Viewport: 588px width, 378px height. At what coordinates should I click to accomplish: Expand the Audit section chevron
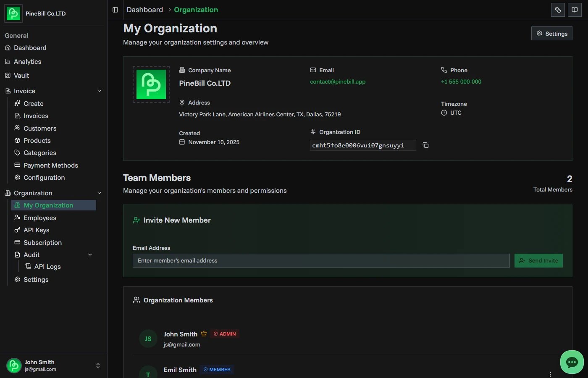tap(90, 255)
